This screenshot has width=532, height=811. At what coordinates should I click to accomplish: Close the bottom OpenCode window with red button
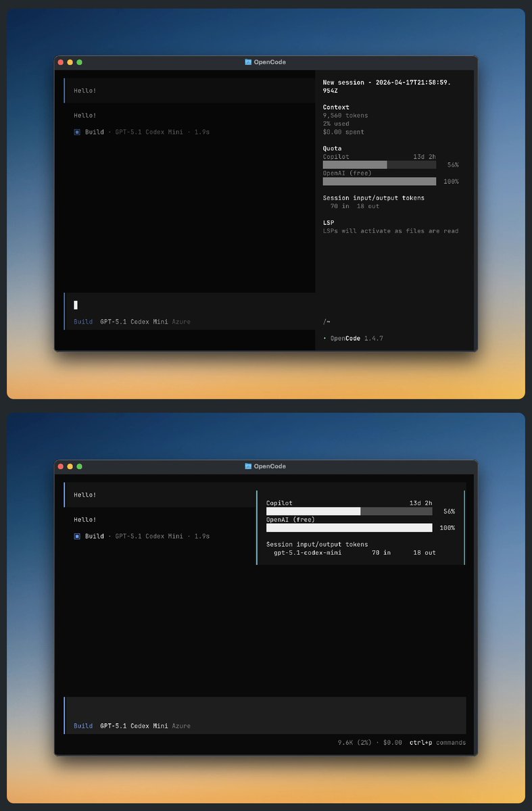61,466
